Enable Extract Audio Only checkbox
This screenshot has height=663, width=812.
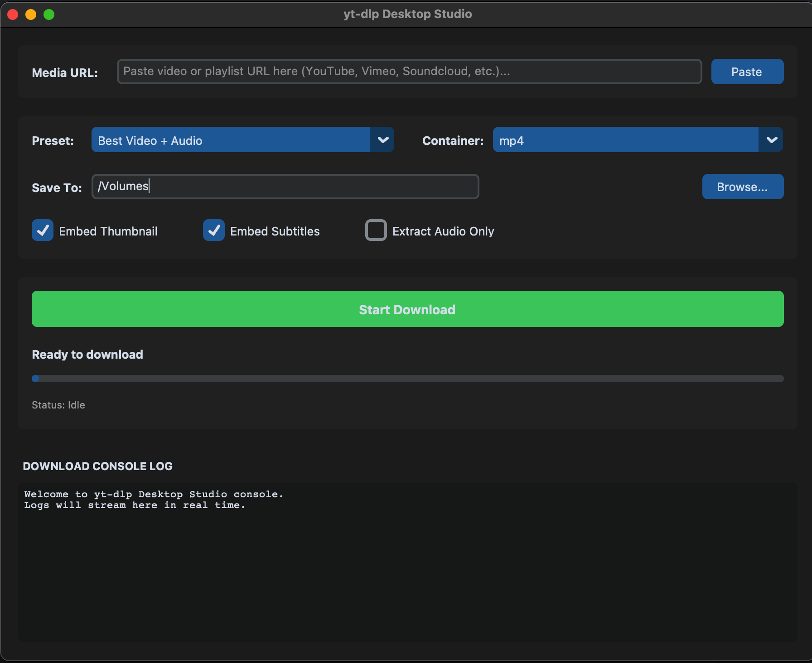point(376,231)
